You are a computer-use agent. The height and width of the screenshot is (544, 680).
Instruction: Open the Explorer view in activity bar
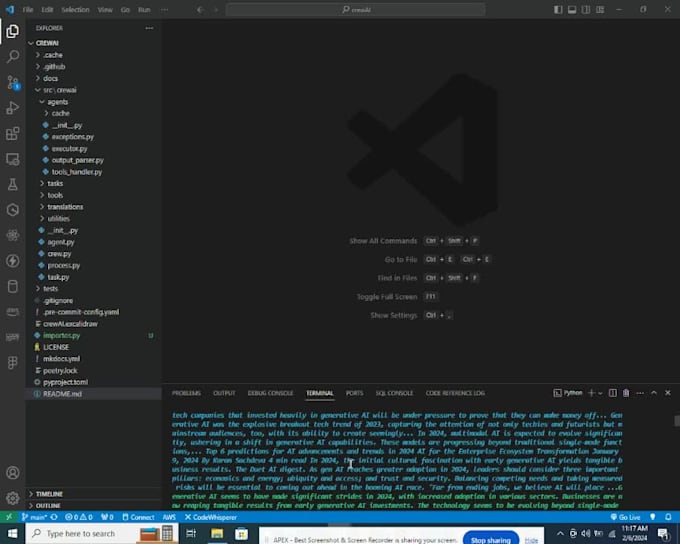[x=13, y=31]
